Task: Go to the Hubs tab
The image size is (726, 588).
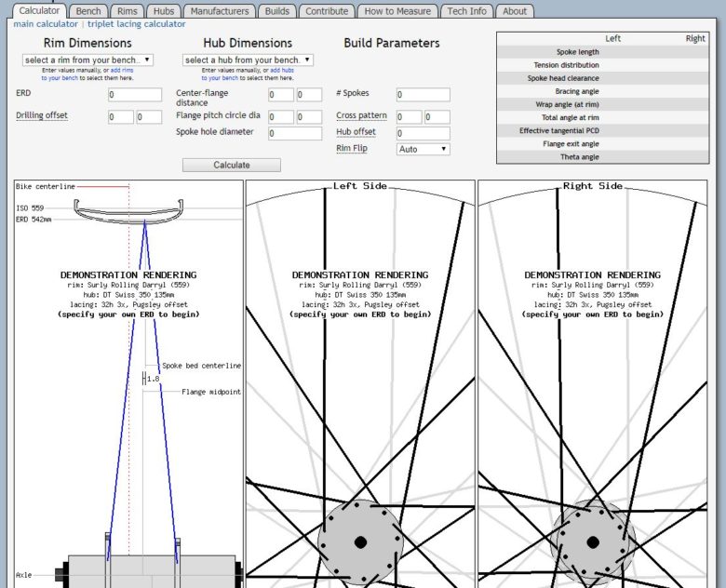Action: [164, 11]
